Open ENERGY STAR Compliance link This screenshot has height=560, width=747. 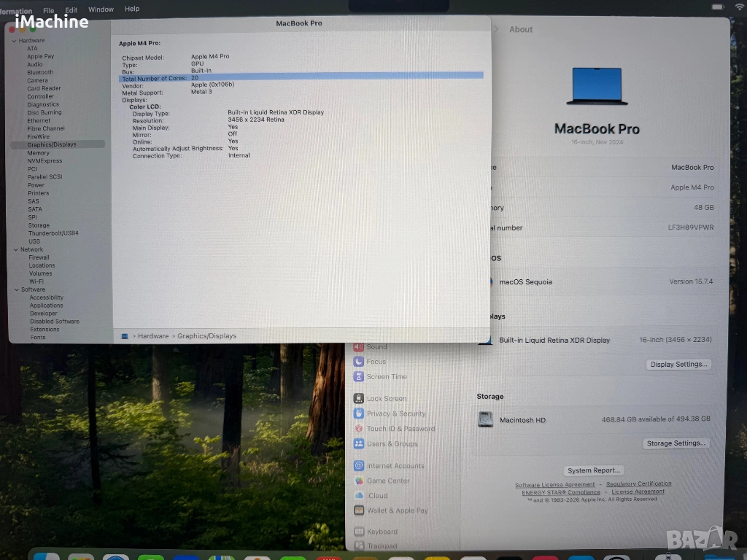[x=561, y=492]
